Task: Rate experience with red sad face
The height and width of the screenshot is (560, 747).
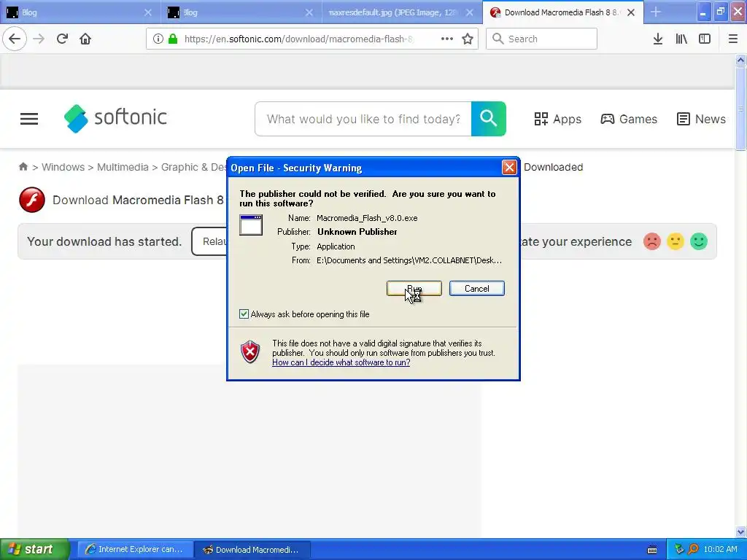Action: pyautogui.click(x=651, y=241)
